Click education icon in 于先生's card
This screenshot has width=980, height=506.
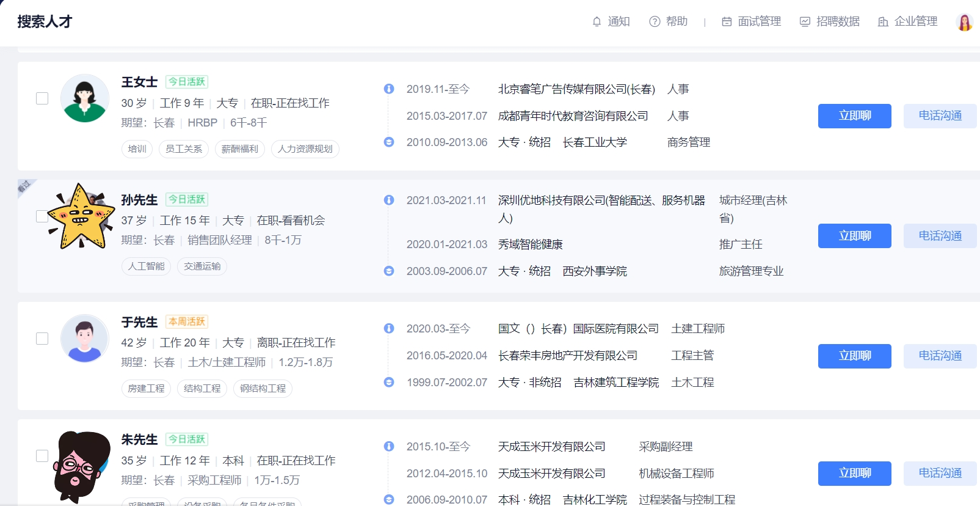pos(389,383)
